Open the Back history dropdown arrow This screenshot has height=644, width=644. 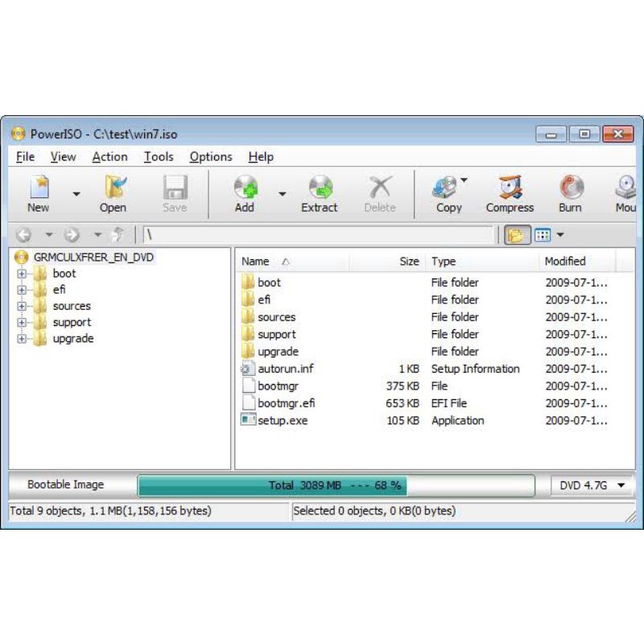(x=49, y=234)
